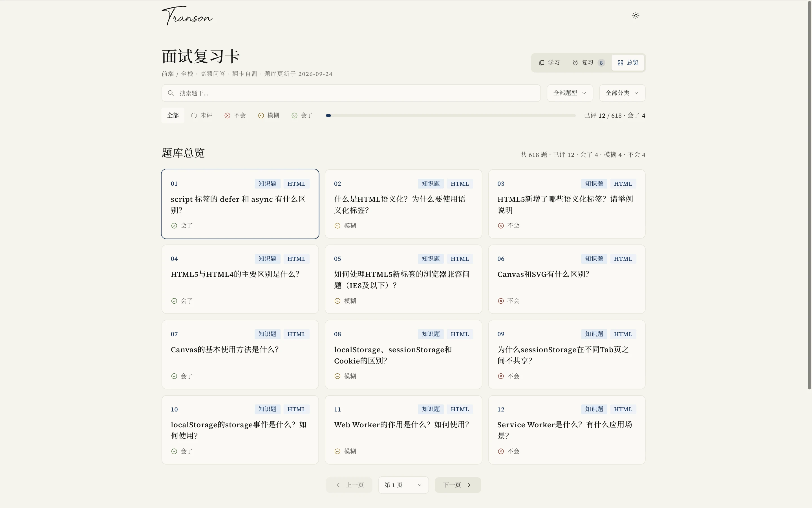This screenshot has width=812, height=508.
Task: Select the 全部 status filter
Action: pyautogui.click(x=173, y=116)
